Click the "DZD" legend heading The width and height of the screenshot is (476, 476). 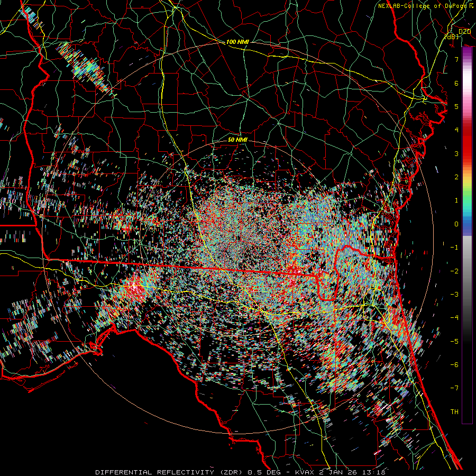click(464, 32)
